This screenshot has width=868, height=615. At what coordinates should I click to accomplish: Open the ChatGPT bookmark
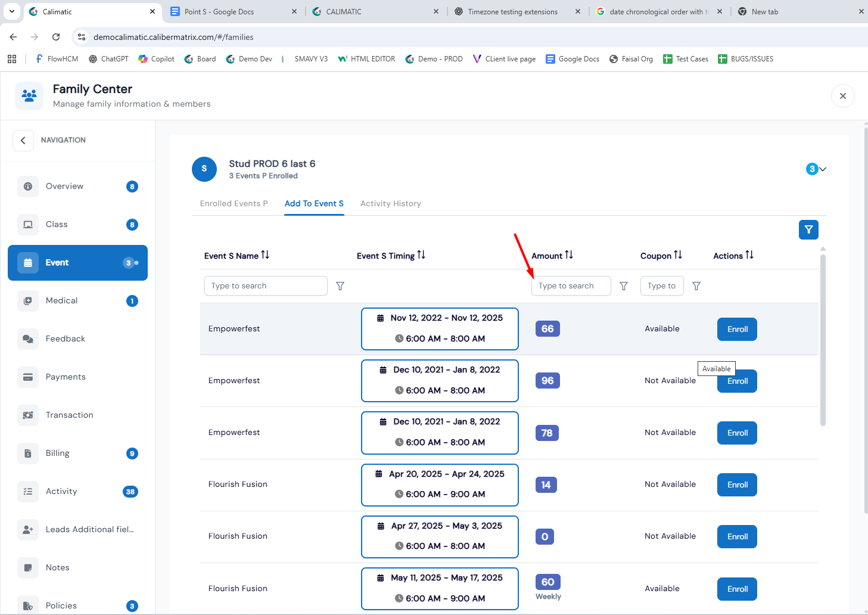[108, 59]
